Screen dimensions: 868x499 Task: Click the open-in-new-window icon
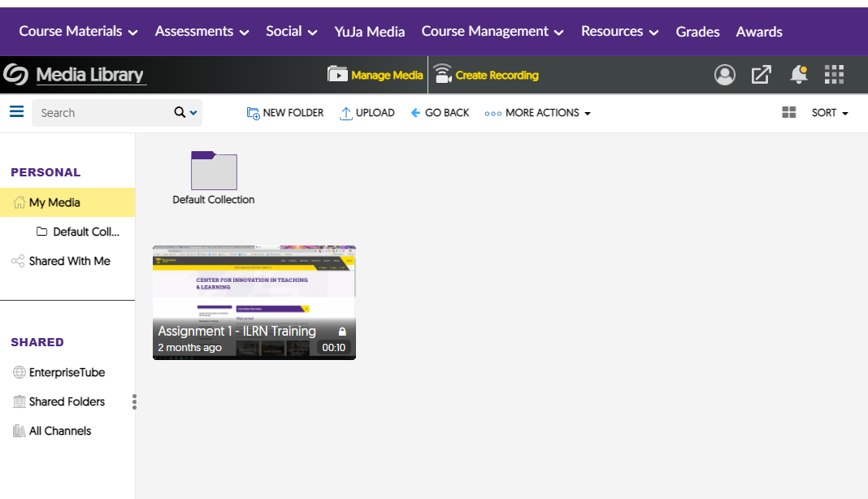(x=761, y=75)
